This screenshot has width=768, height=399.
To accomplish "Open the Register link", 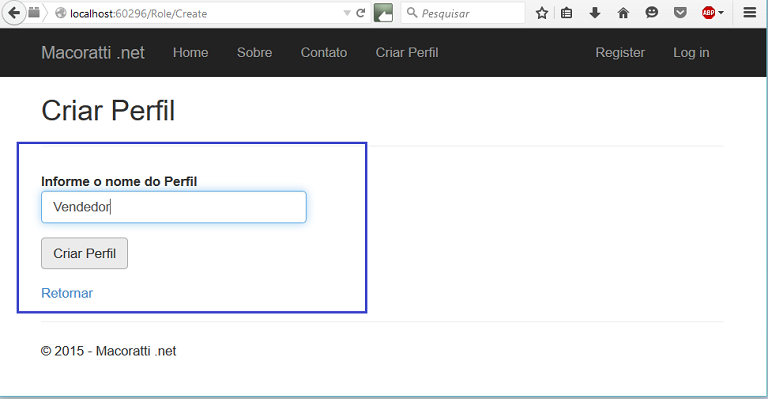I will point(620,52).
